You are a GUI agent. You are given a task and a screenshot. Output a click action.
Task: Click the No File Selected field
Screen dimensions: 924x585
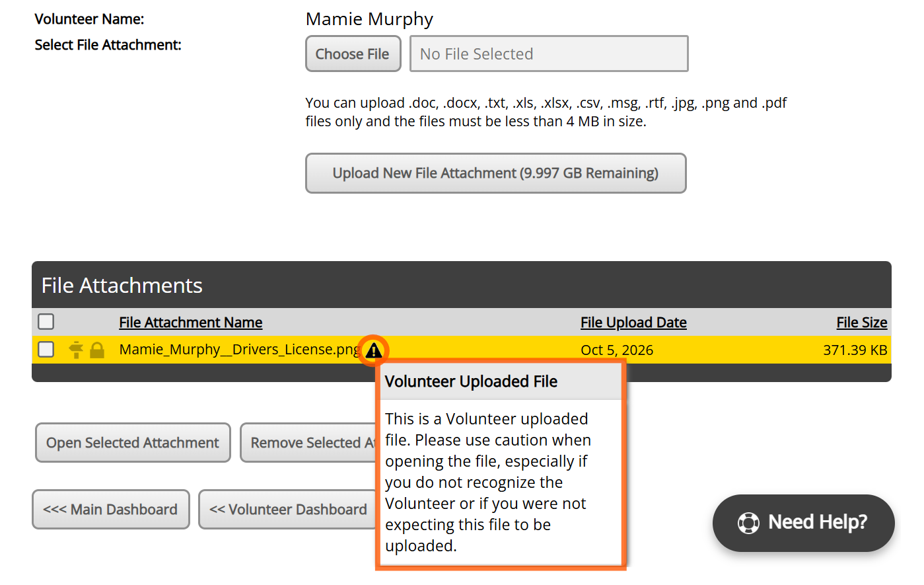pyautogui.click(x=549, y=54)
